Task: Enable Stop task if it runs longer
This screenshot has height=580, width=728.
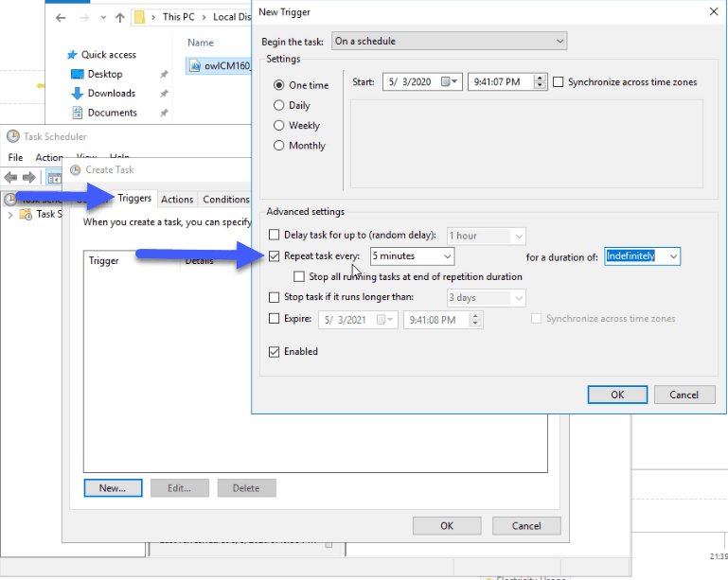Action: [x=274, y=297]
